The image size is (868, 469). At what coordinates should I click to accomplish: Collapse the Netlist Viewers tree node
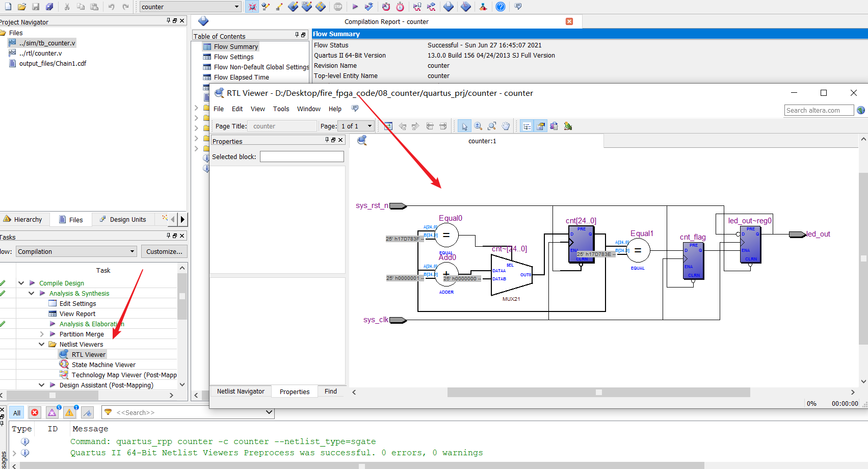click(x=42, y=344)
